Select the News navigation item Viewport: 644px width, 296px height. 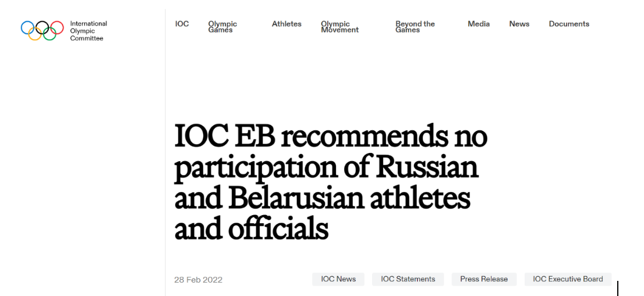[519, 24]
